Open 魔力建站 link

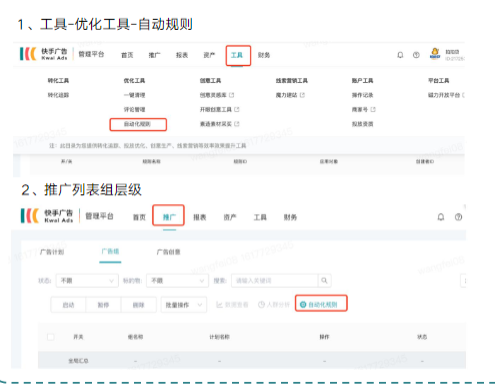pyautogui.click(x=286, y=95)
